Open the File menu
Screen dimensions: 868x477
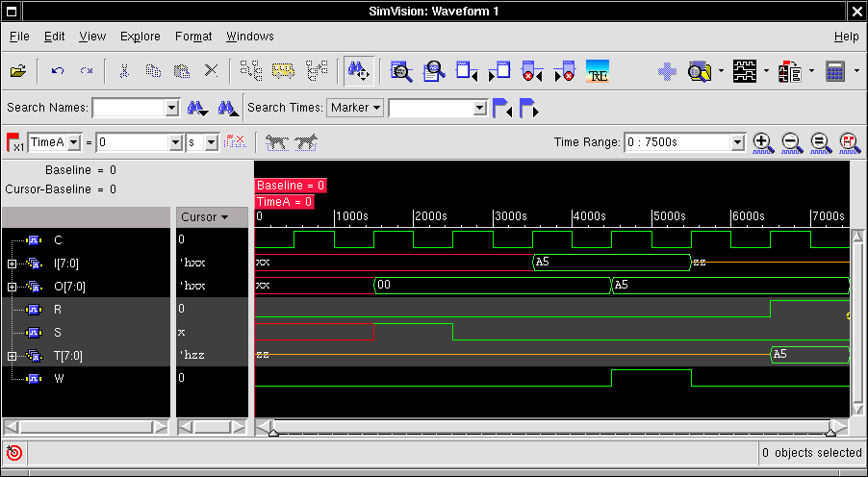(x=19, y=37)
